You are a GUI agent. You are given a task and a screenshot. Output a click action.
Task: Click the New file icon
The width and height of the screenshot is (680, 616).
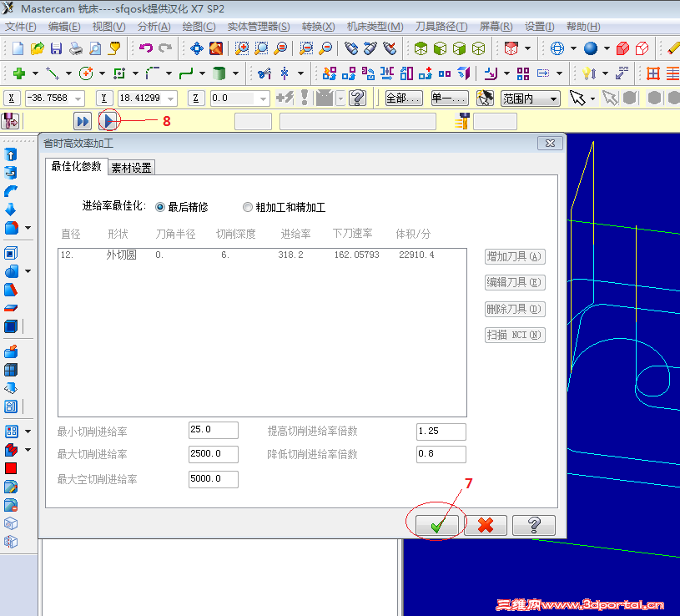18,48
